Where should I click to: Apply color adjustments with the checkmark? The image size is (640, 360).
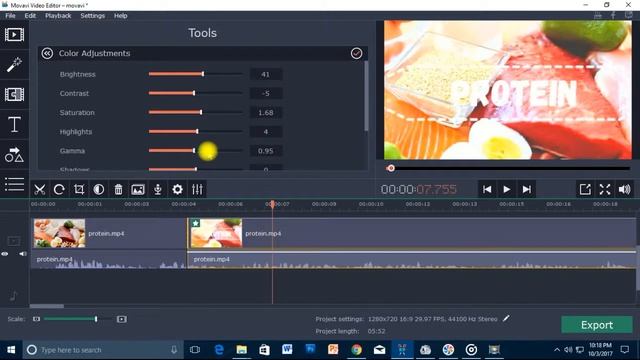[356, 53]
